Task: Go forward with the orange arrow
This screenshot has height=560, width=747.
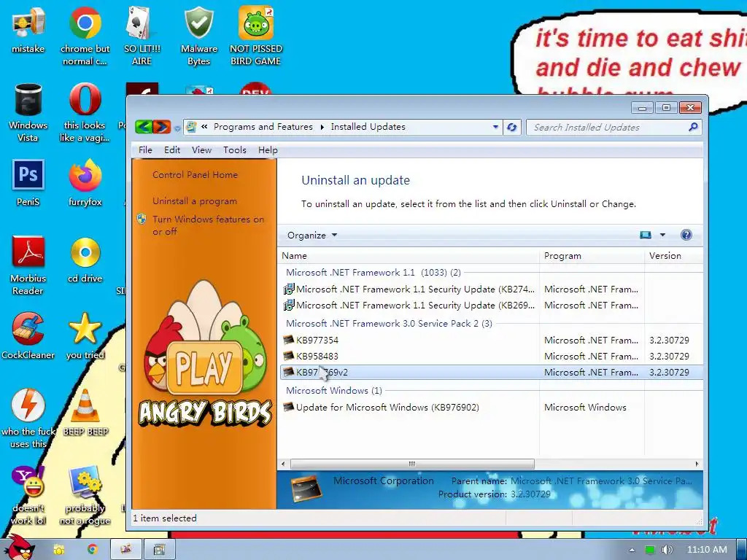Action: coord(161,127)
